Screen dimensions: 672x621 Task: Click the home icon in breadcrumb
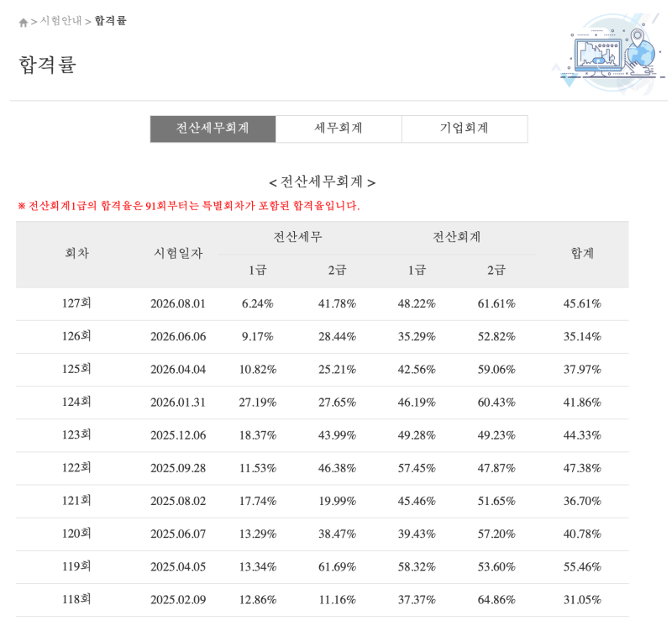click(24, 23)
